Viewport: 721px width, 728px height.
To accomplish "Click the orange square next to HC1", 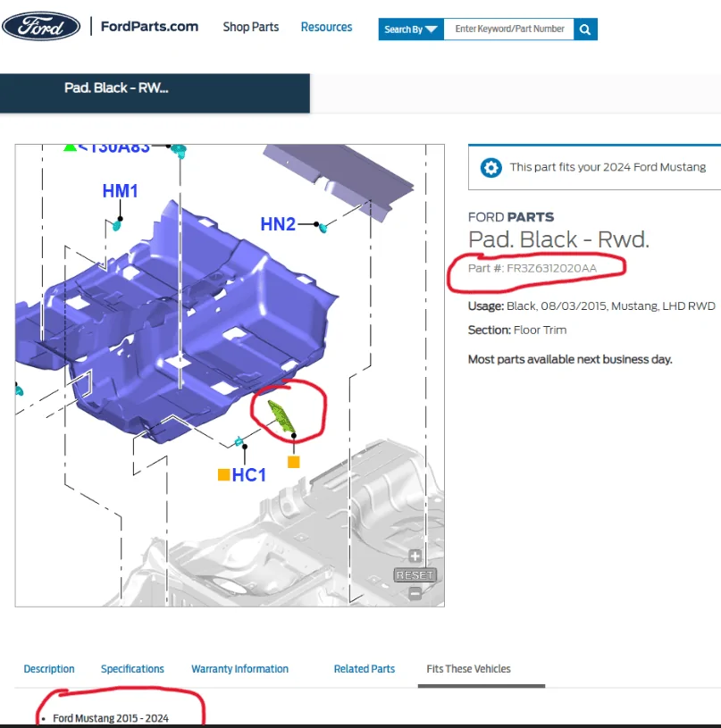I will pos(223,474).
